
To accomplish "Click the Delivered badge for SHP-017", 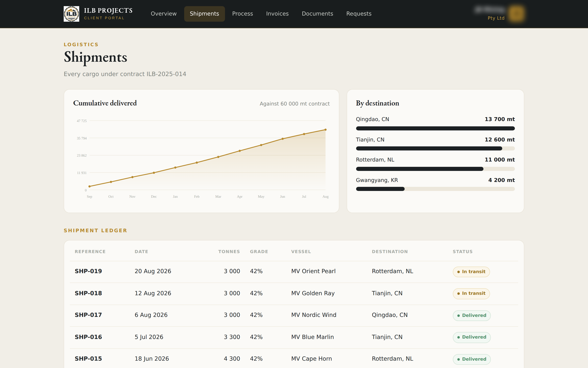I will pyautogui.click(x=472, y=315).
